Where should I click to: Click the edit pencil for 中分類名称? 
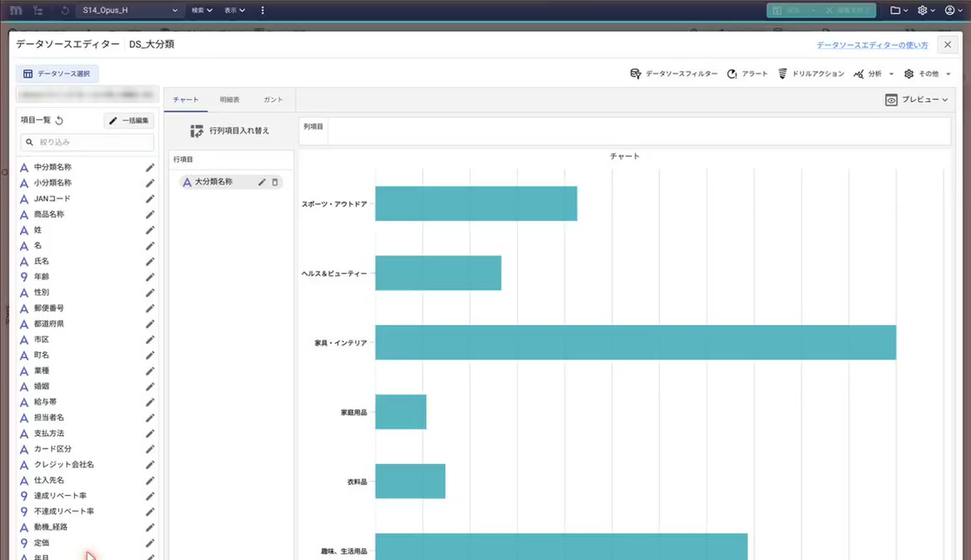click(150, 168)
